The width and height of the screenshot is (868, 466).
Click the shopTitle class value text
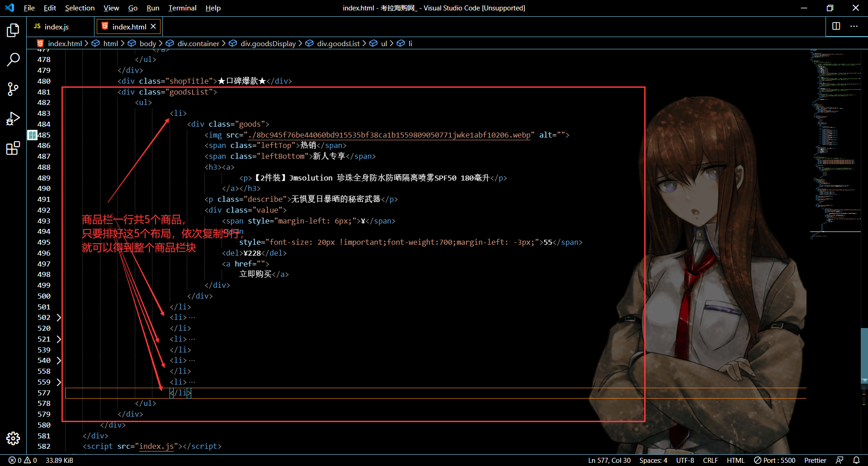pos(189,81)
